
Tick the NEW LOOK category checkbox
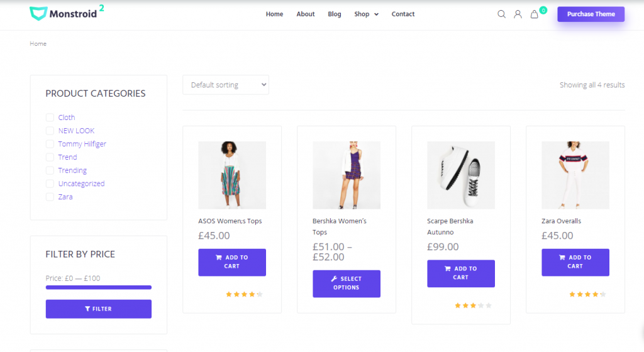coord(50,131)
